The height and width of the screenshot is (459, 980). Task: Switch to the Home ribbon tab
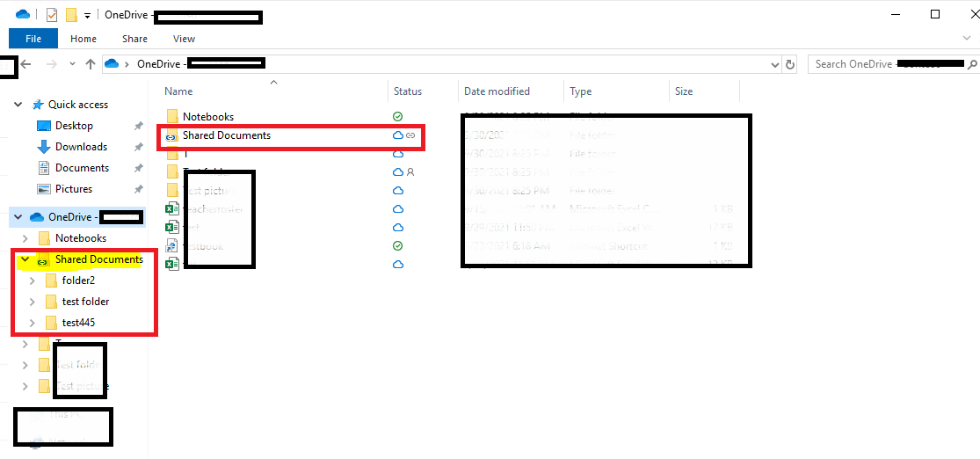(x=83, y=39)
